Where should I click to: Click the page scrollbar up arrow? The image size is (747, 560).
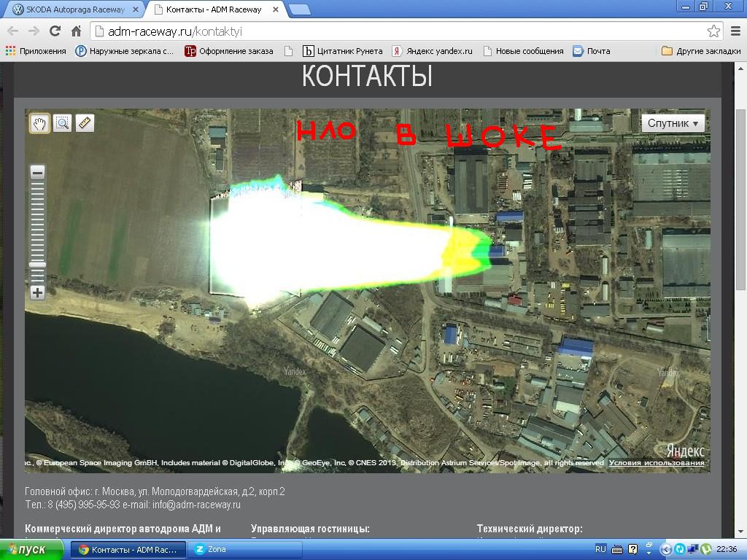(x=741, y=68)
